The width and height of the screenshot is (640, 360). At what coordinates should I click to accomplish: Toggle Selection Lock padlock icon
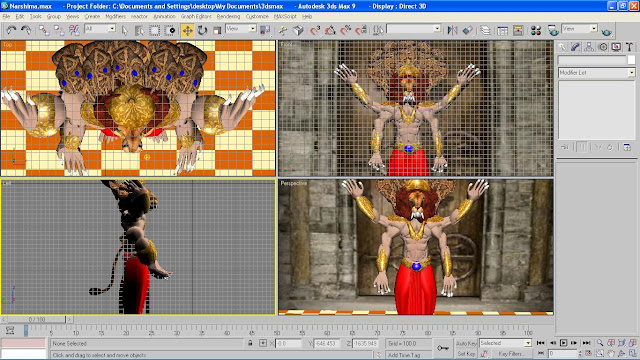pos(250,343)
